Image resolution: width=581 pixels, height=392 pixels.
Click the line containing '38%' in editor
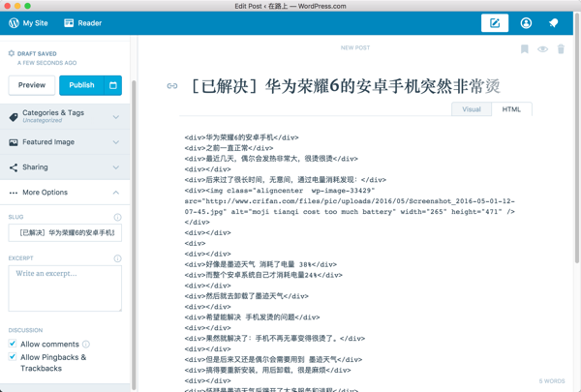coord(260,264)
